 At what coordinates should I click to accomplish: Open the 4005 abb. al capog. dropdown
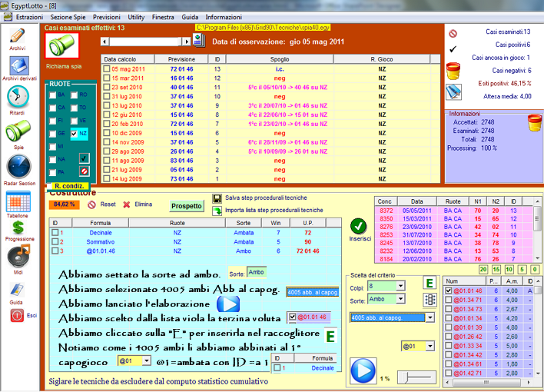click(x=430, y=317)
